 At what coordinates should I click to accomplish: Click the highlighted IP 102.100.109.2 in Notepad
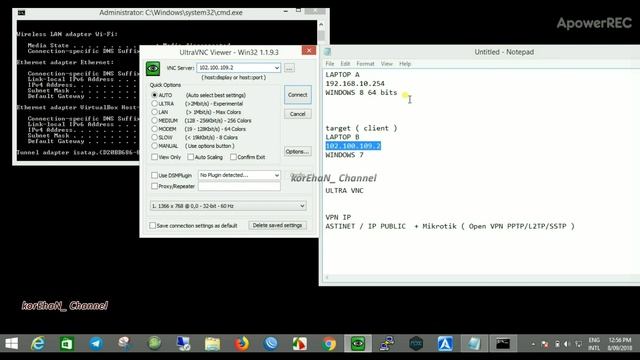point(353,146)
